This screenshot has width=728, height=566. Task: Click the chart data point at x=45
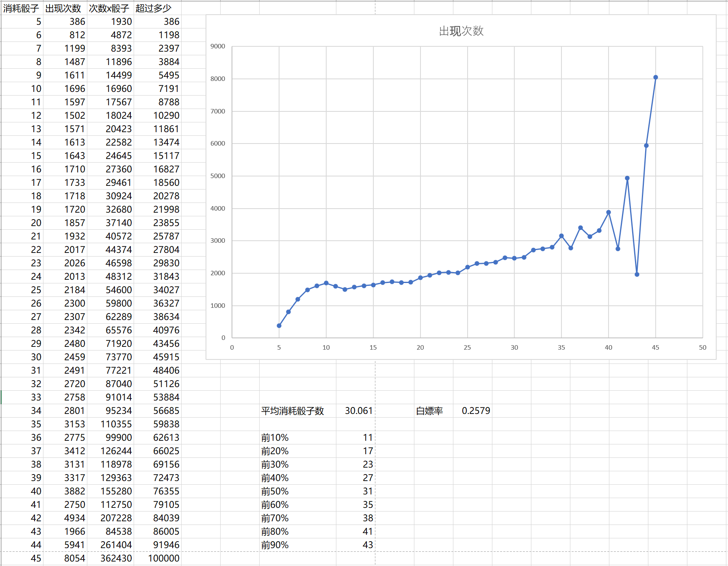pyautogui.click(x=655, y=77)
